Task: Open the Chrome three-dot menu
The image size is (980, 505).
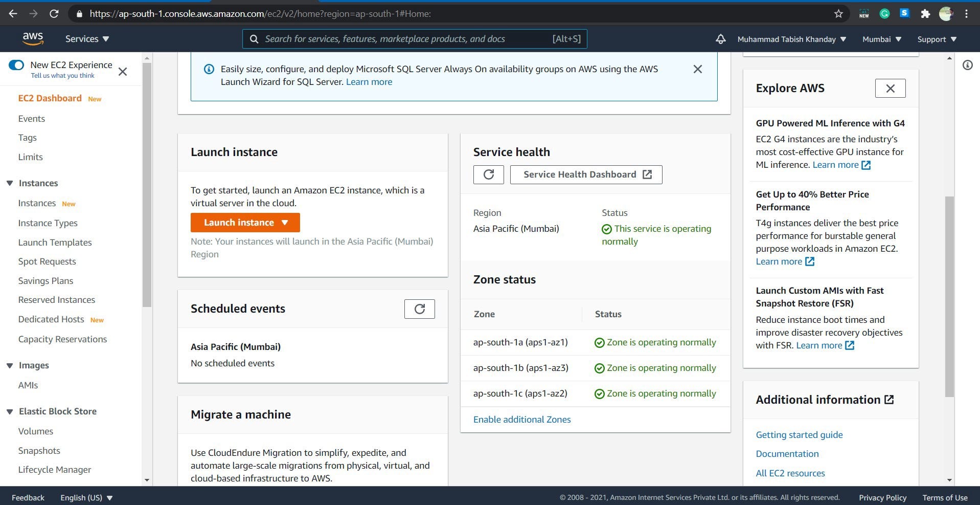Action: click(x=966, y=14)
